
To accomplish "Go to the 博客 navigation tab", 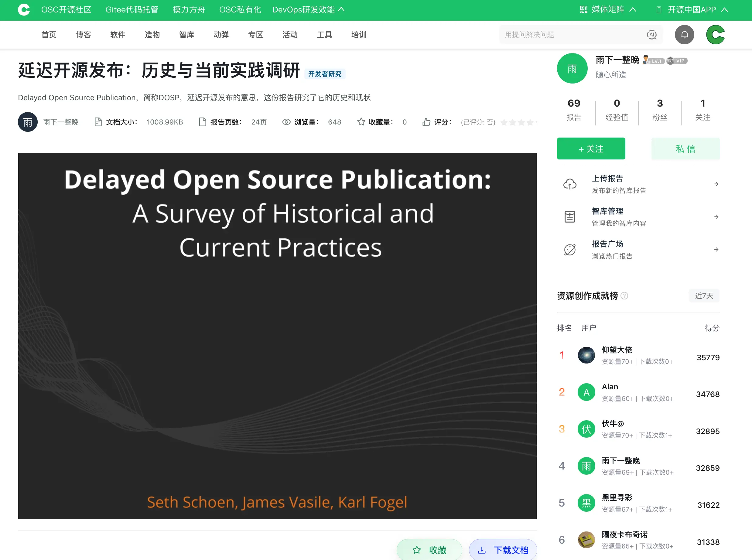I will pos(83,35).
